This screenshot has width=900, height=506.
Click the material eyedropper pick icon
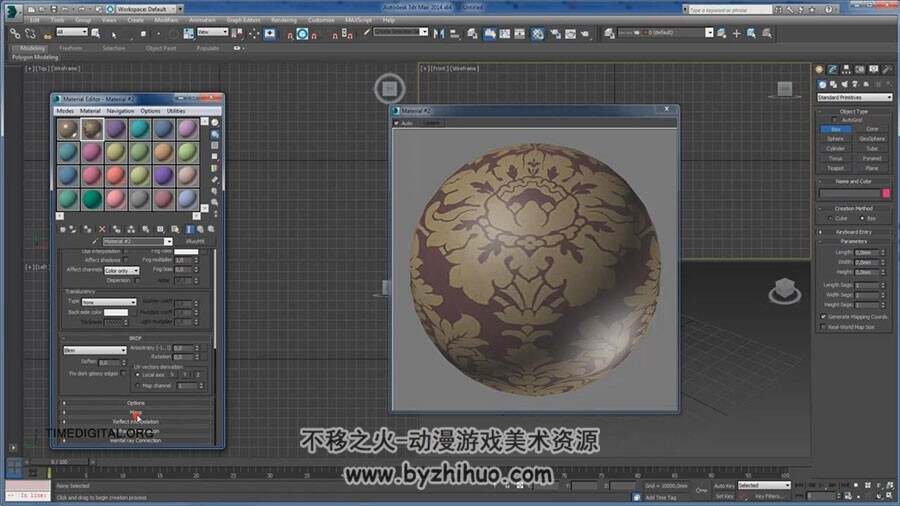(x=95, y=242)
